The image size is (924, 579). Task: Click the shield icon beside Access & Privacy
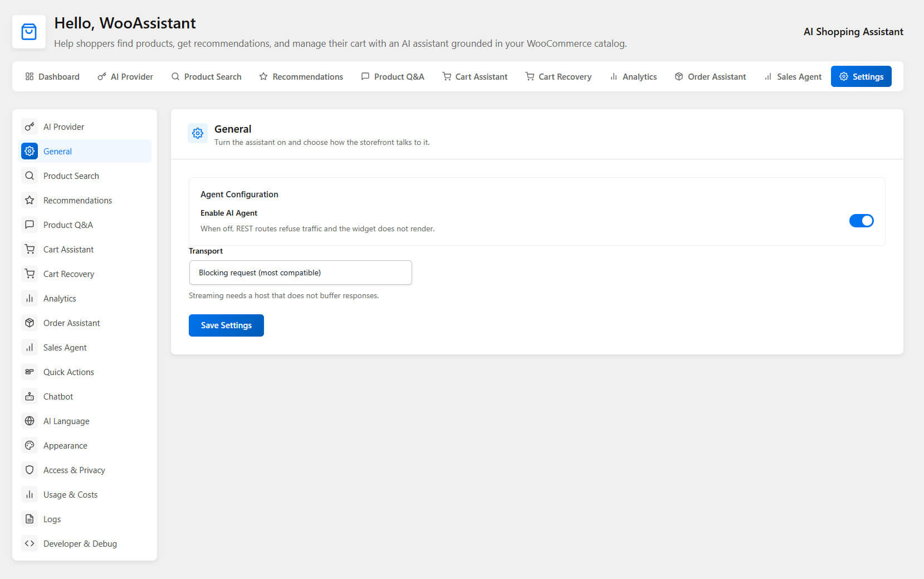click(x=30, y=470)
